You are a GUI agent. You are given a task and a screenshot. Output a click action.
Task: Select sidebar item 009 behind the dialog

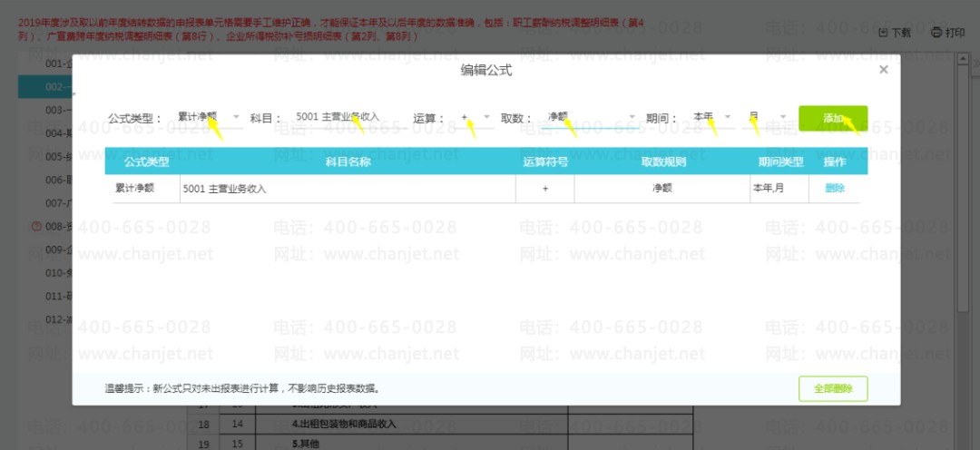pos(59,250)
